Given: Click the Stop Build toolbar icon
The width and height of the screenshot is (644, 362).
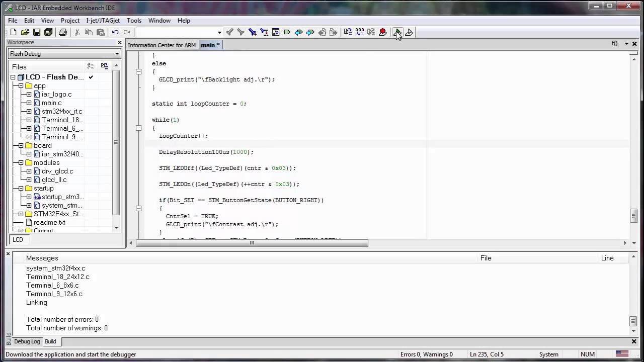Looking at the screenshot, I should click(x=371, y=32).
